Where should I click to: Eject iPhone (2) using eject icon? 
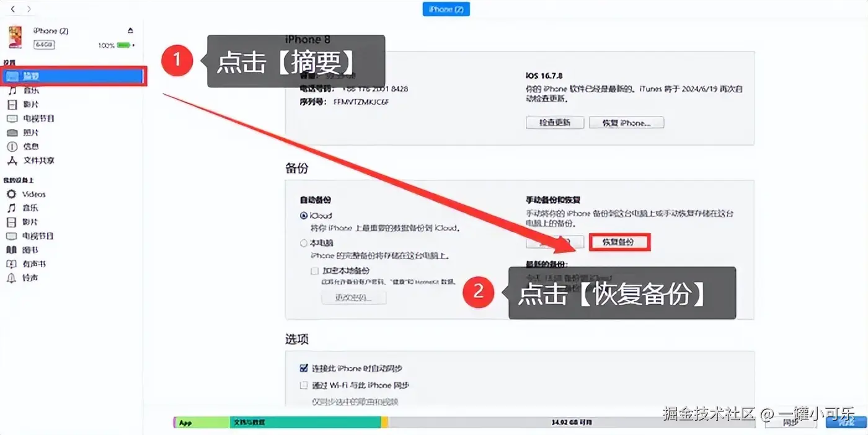click(130, 30)
